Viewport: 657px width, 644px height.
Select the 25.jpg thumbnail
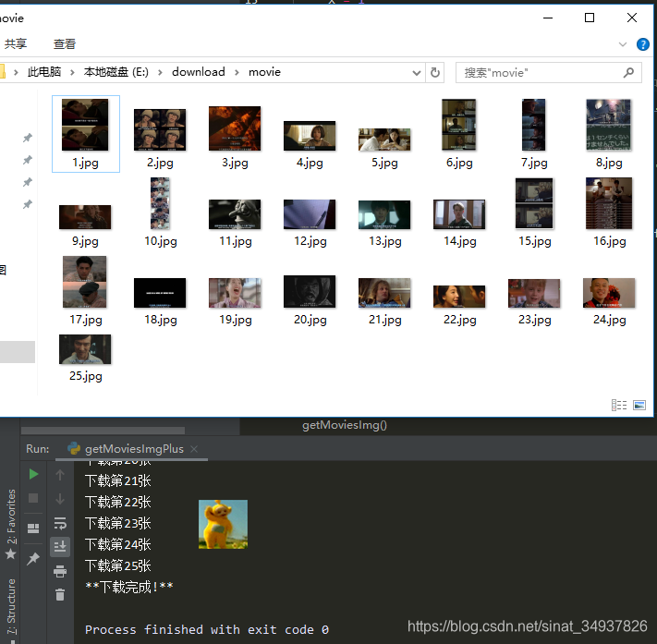click(x=85, y=349)
